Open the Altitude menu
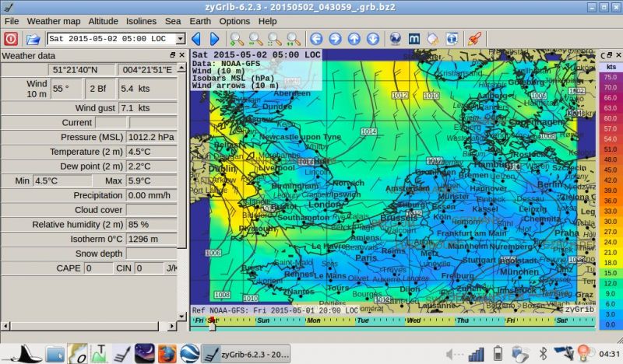 (103, 21)
